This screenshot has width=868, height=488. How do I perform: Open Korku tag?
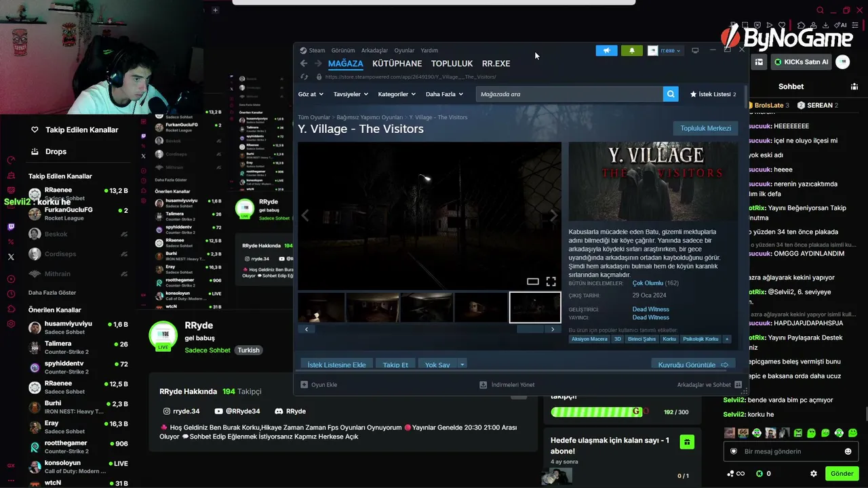(x=669, y=339)
